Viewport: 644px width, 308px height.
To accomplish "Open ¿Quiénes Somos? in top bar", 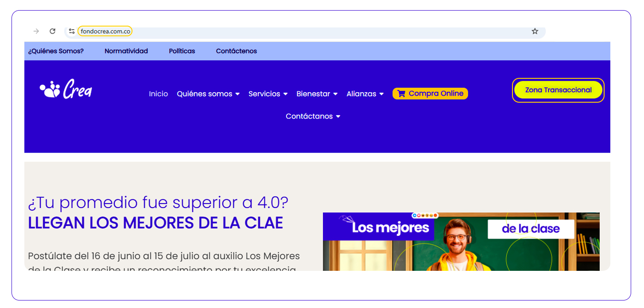I will tap(56, 51).
